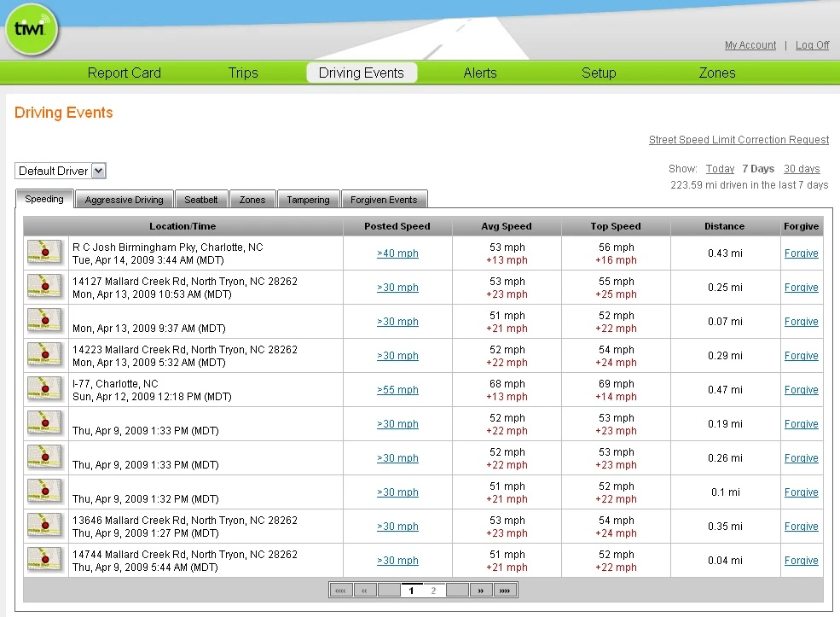Click the Location/Time column header
840x617 pixels.
pos(182,226)
